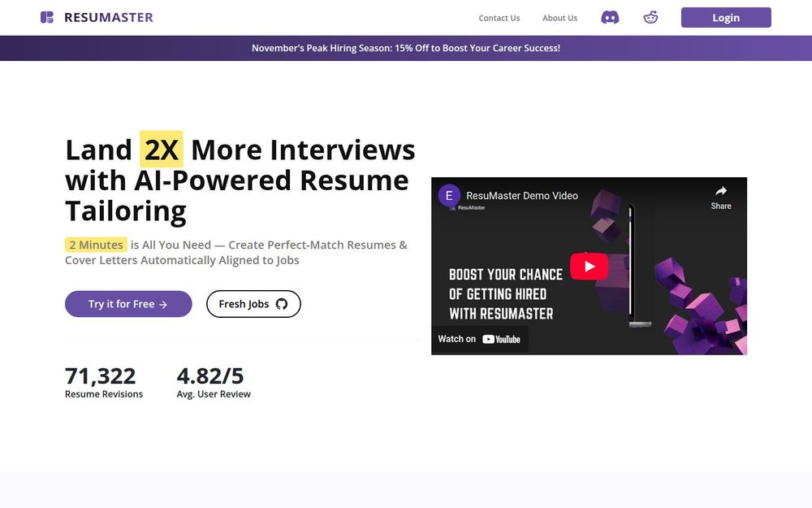Image resolution: width=812 pixels, height=508 pixels.
Task: Click the Avg. User Review label
Action: click(214, 394)
